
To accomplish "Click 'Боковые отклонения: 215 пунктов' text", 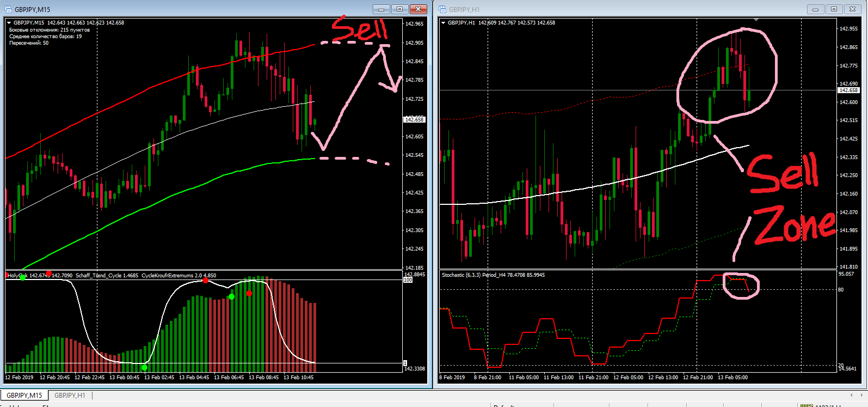I will click(50, 30).
